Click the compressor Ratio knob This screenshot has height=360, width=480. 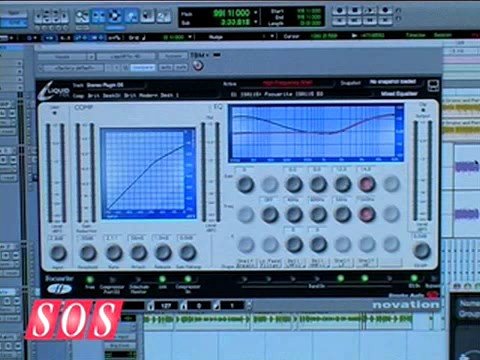(114, 253)
